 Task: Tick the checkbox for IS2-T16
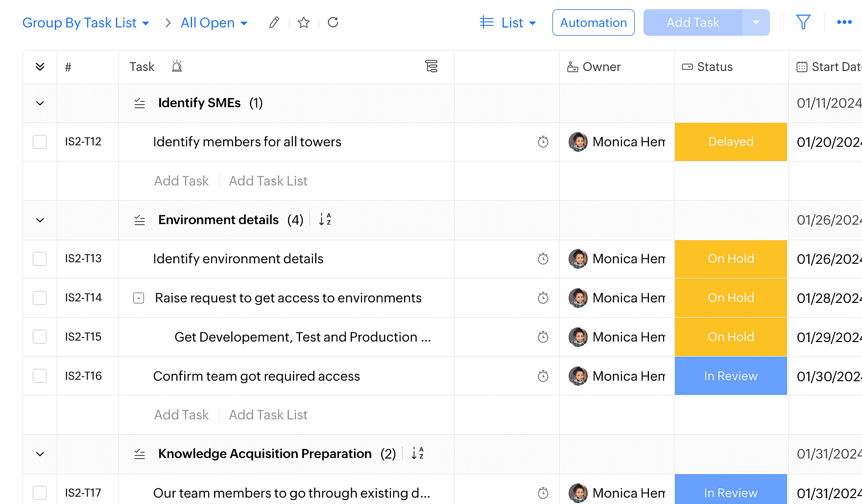click(40, 376)
